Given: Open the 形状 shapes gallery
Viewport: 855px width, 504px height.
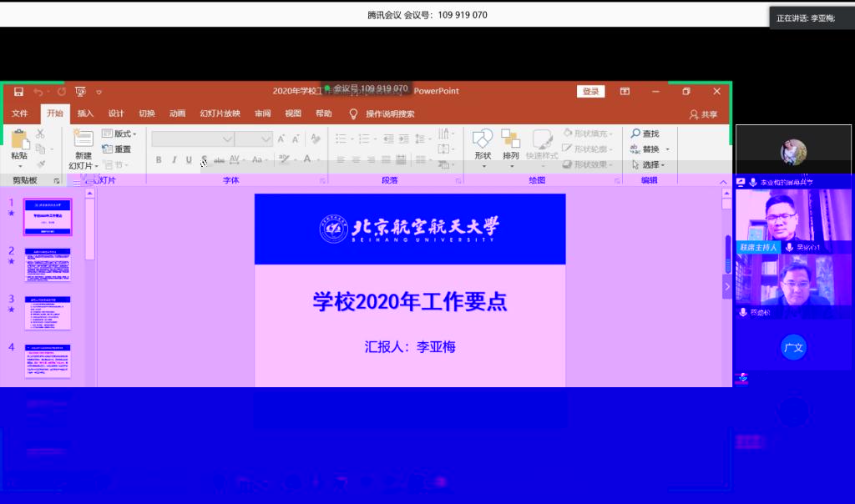Looking at the screenshot, I should point(483,148).
